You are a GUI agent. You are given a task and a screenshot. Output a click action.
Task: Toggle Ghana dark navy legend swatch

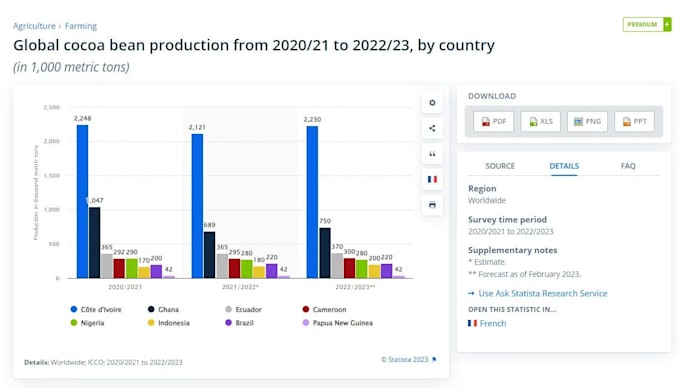(151, 309)
